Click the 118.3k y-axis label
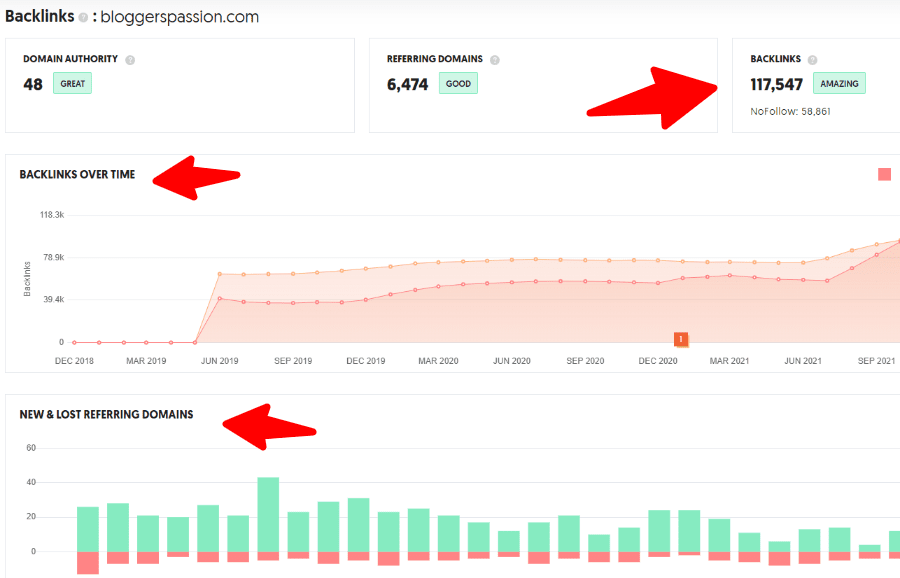Image resolution: width=900 pixels, height=578 pixels. pyautogui.click(x=52, y=215)
